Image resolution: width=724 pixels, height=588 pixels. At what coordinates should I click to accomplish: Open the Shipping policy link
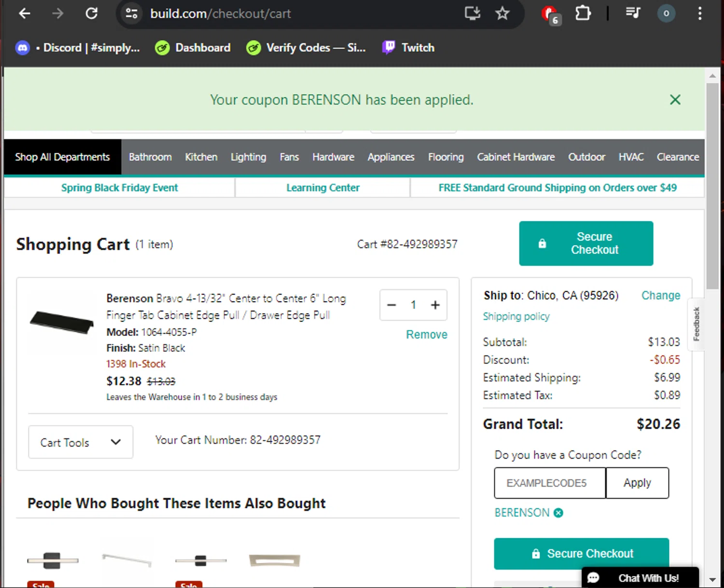[x=516, y=317]
